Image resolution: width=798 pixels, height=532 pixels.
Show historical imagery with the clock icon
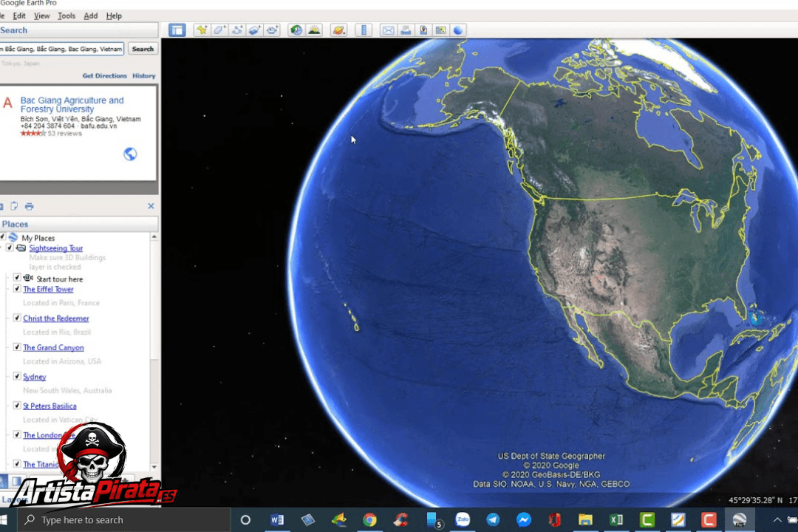296,30
